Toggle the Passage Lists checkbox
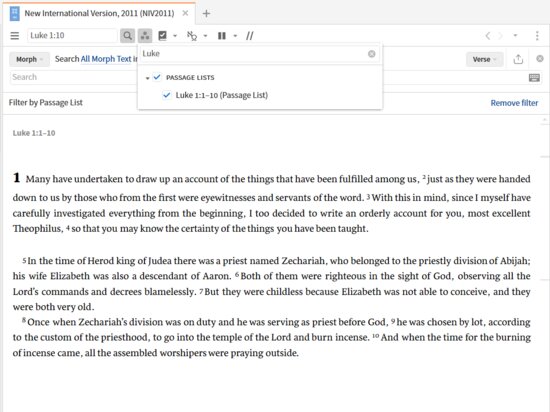Screen dimensions: 550x412 [x=157, y=77]
